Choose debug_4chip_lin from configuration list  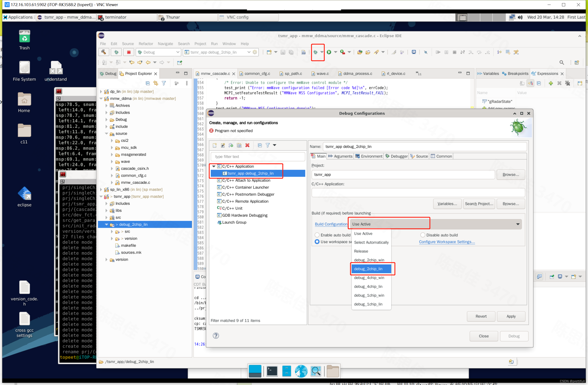click(x=371, y=286)
